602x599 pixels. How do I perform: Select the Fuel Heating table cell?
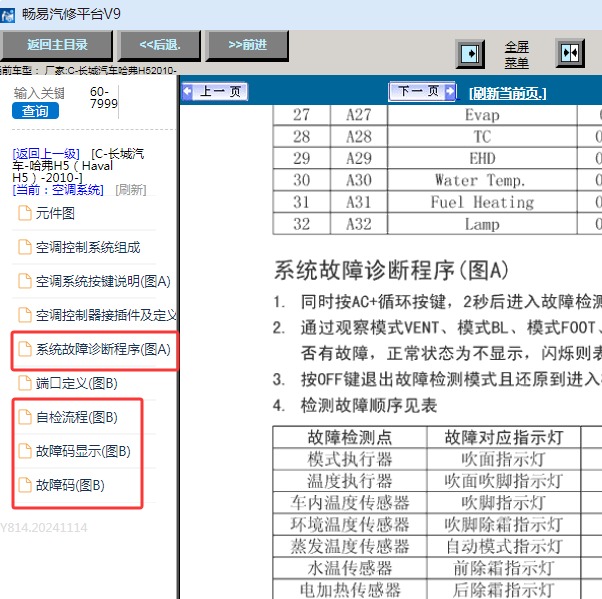tap(482, 202)
